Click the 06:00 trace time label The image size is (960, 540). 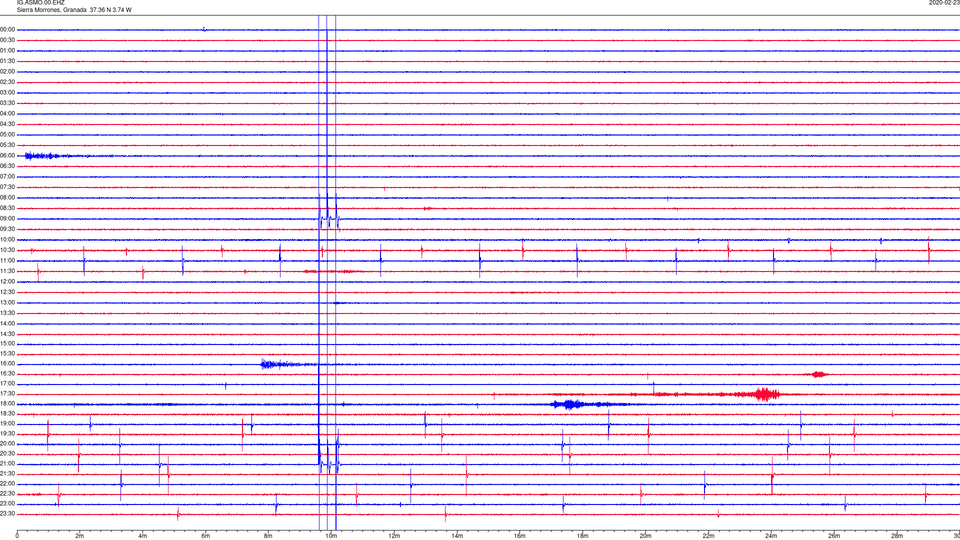coord(7,156)
